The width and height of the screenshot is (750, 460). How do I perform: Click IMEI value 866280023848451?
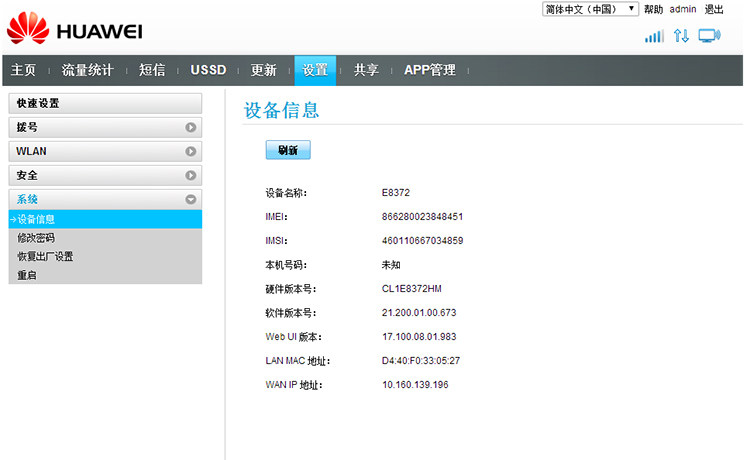422,217
